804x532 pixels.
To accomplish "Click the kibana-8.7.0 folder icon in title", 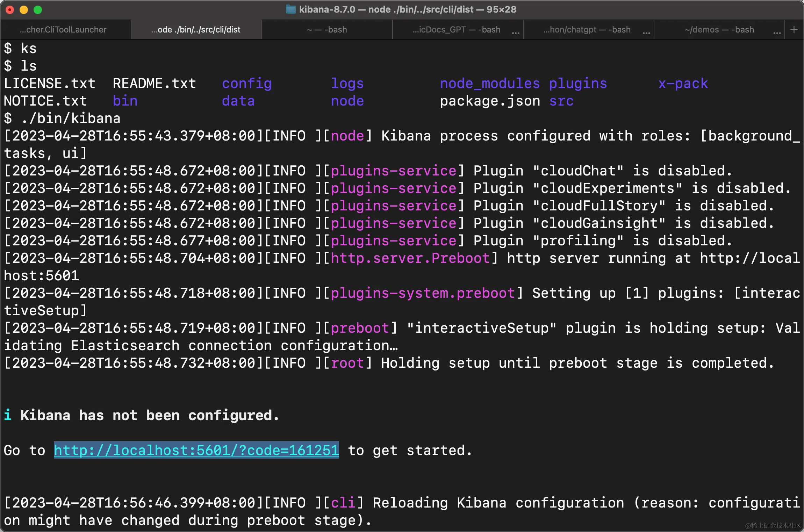I will click(290, 9).
